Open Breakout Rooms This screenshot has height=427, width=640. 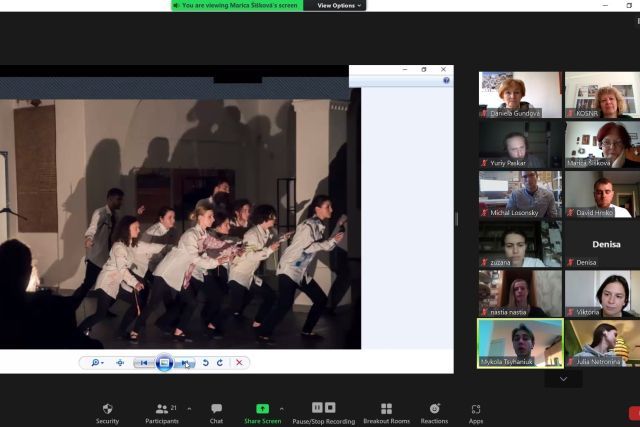tap(386, 409)
